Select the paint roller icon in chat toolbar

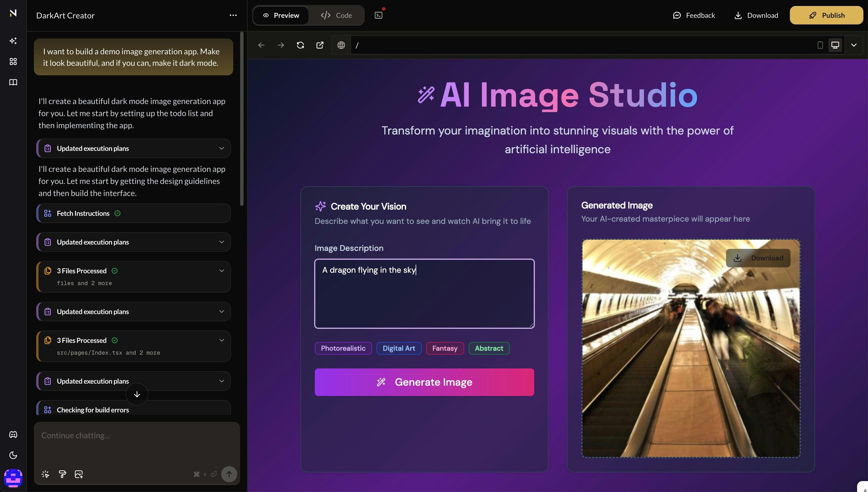(62, 474)
